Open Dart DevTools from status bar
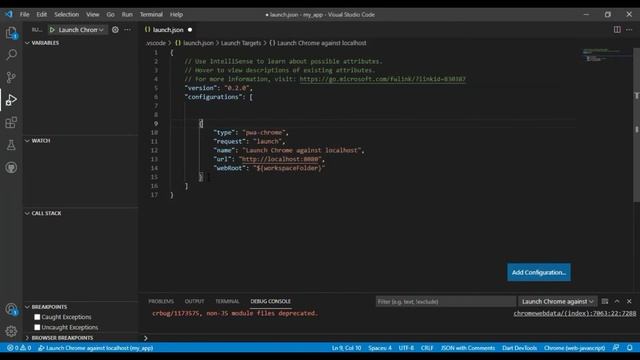640x360 pixels. pyautogui.click(x=520, y=348)
